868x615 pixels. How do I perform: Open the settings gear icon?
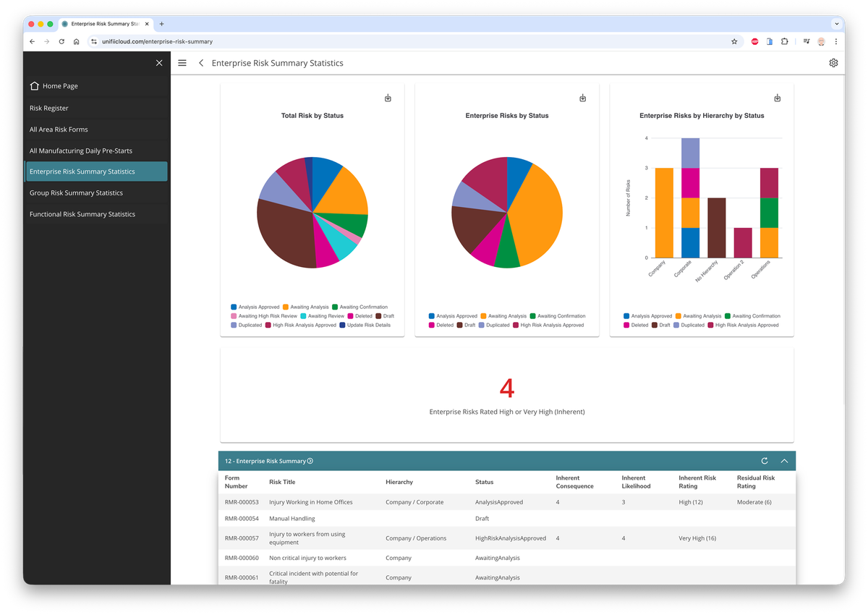click(x=833, y=63)
